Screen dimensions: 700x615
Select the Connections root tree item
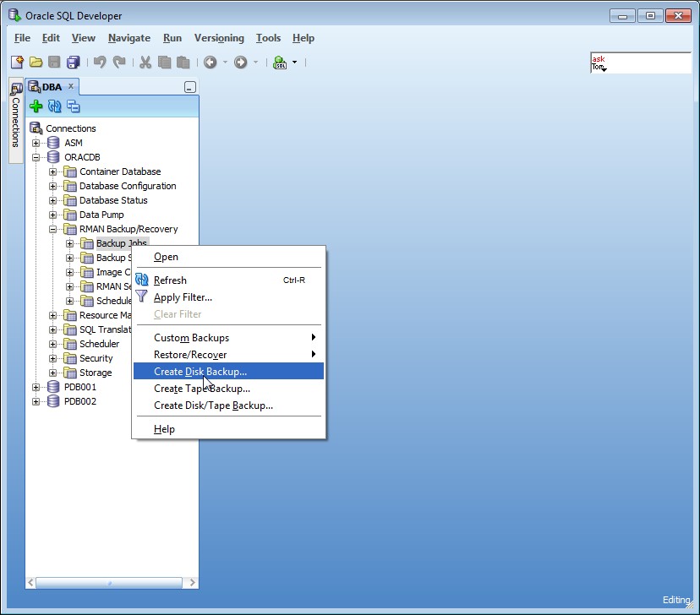[x=70, y=128]
